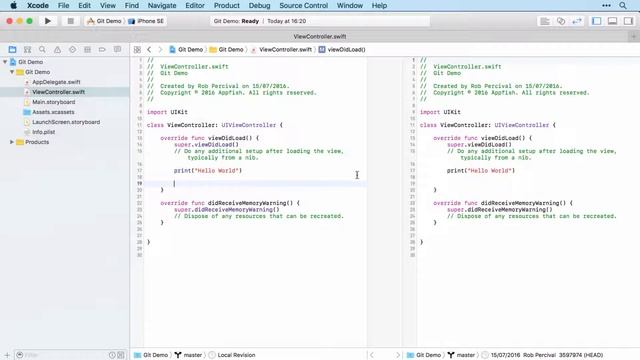The width and height of the screenshot is (640, 360).
Task: Toggle the Utilities pane
Action: point(629,21)
